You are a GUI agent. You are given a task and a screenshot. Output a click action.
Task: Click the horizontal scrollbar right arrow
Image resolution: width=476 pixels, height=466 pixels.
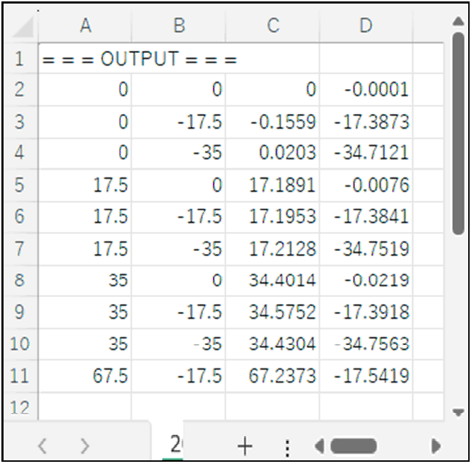(436, 446)
